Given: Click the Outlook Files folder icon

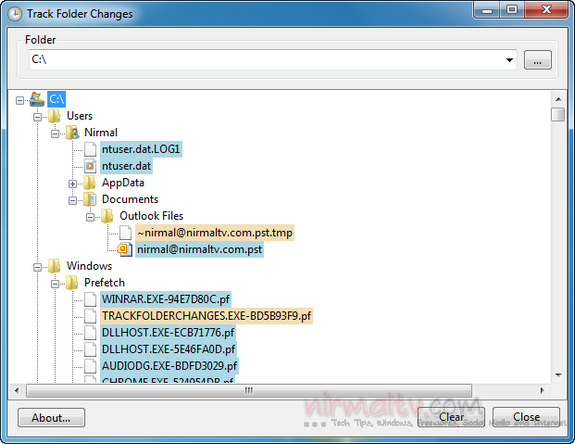Looking at the screenshot, I should (x=107, y=216).
